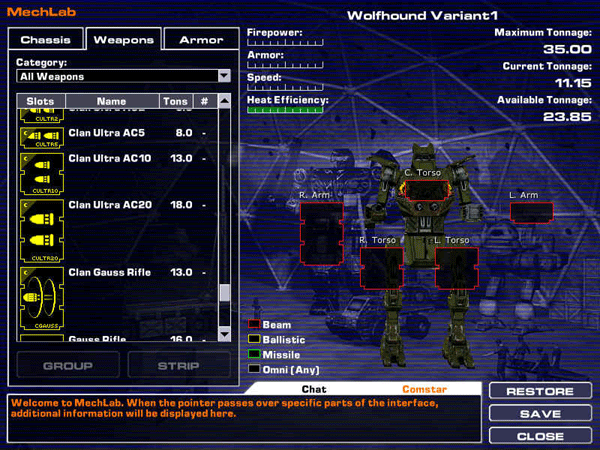Click the Left Arm weapon slot

pyautogui.click(x=532, y=213)
